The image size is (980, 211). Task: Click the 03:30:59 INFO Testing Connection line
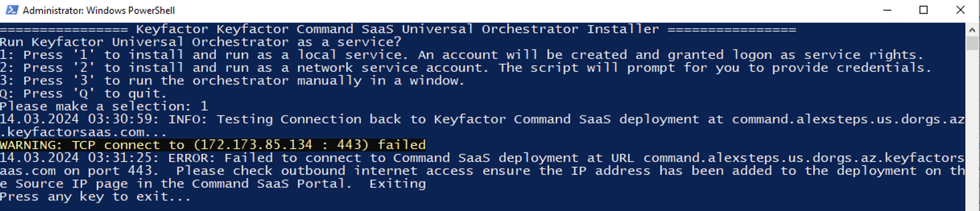coord(482,120)
